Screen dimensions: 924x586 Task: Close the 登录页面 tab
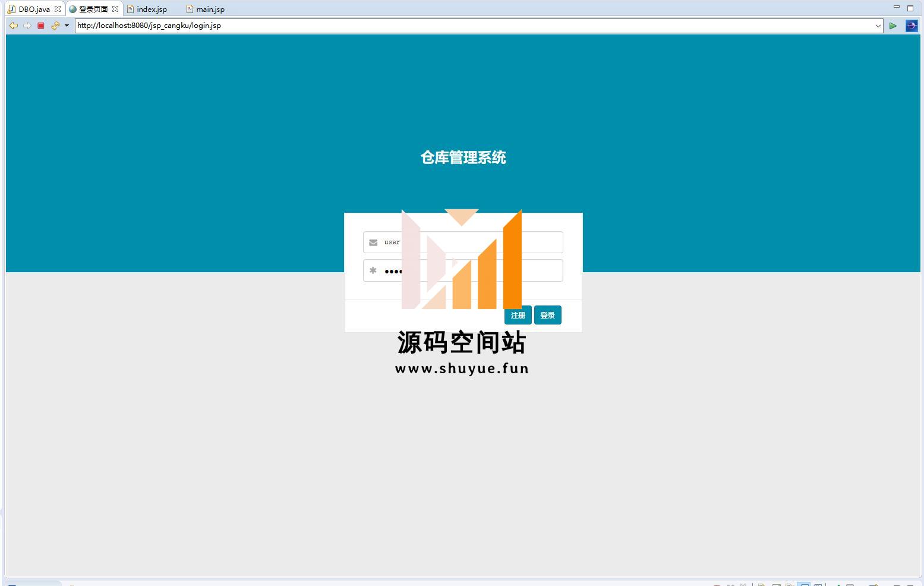click(115, 9)
